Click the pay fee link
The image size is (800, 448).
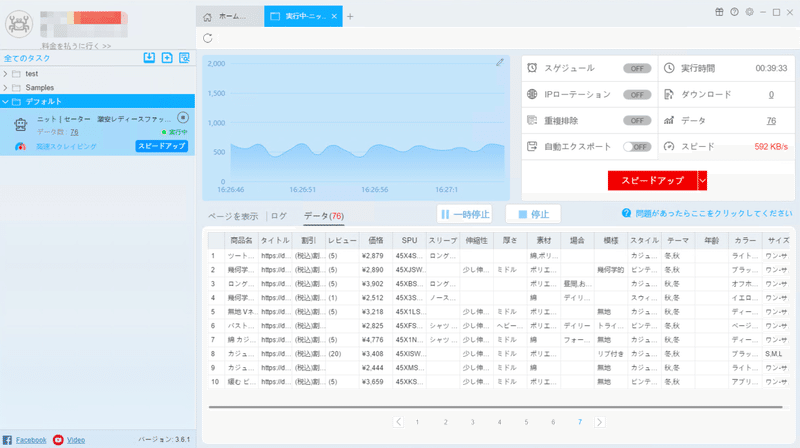click(77, 46)
